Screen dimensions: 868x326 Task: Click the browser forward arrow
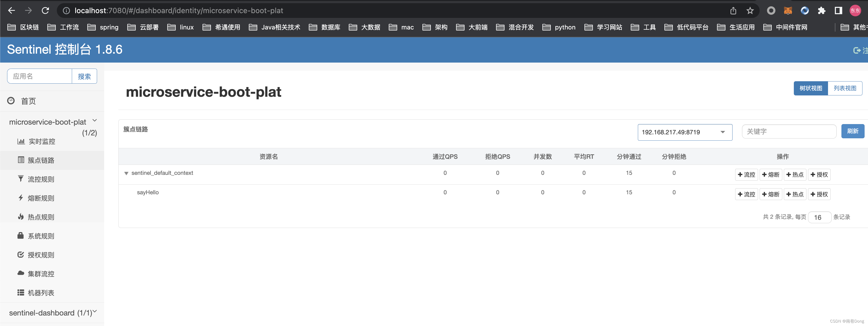coord(28,11)
